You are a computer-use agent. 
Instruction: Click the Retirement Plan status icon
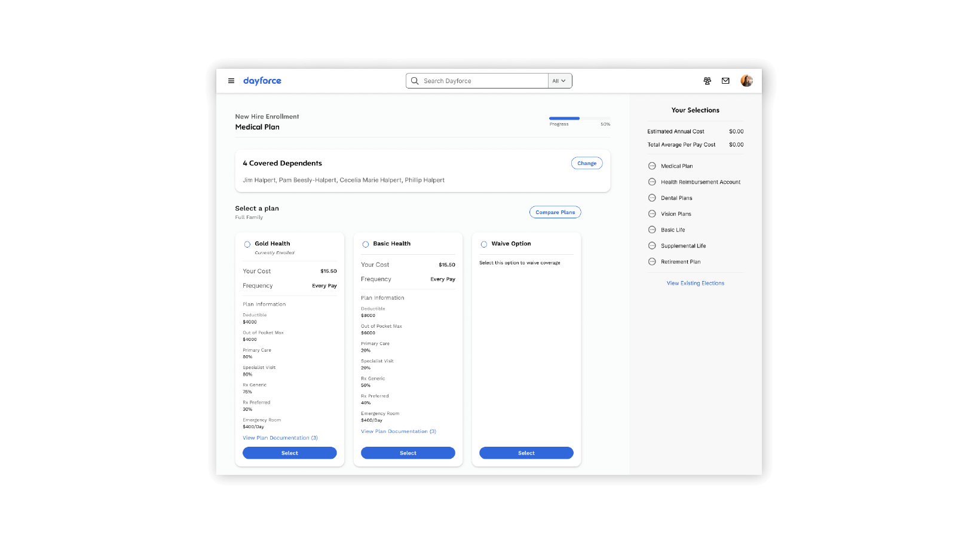(x=651, y=261)
